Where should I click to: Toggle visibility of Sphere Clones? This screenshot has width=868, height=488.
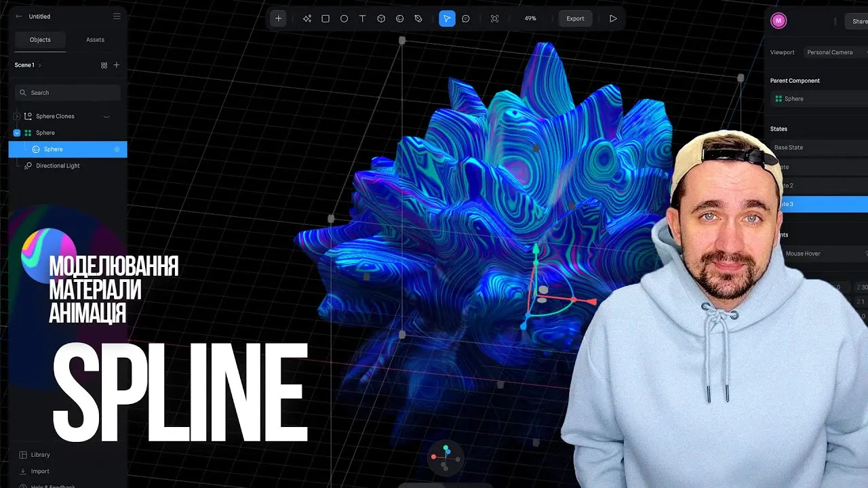click(x=106, y=117)
